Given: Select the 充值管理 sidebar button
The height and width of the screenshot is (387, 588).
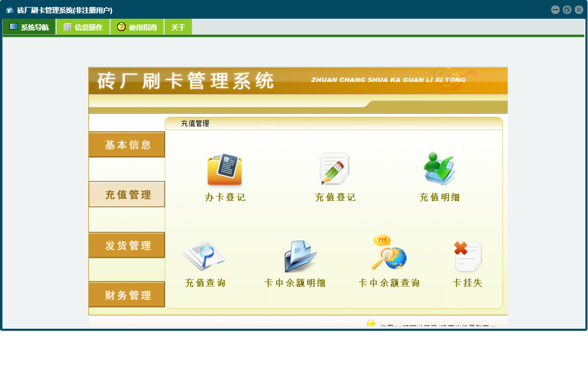Looking at the screenshot, I should point(127,194).
